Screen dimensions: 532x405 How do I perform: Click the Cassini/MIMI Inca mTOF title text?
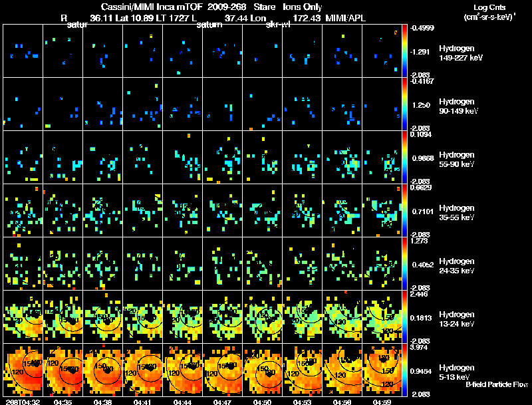point(152,7)
